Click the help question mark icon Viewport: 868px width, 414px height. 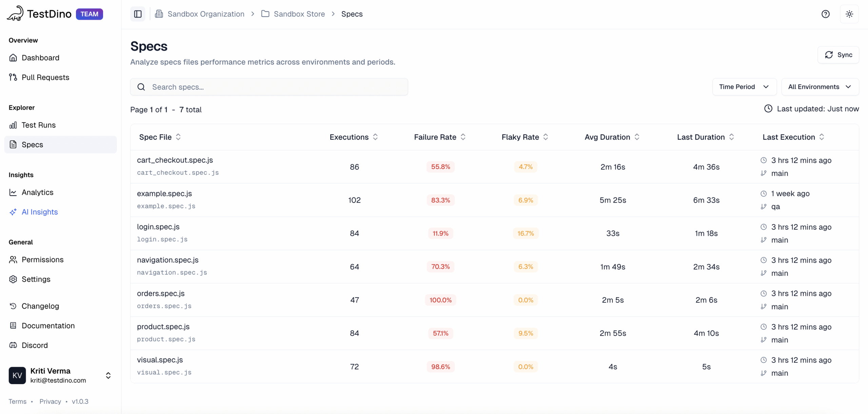825,14
